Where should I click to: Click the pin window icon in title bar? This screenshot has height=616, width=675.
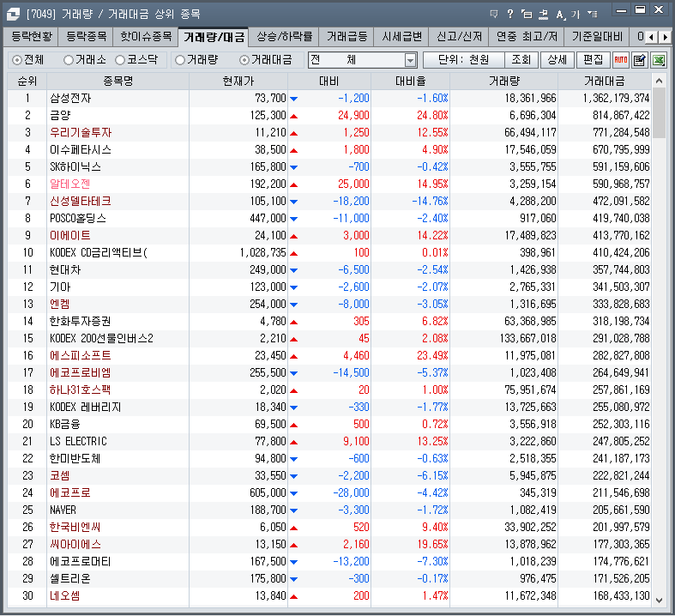tap(543, 15)
